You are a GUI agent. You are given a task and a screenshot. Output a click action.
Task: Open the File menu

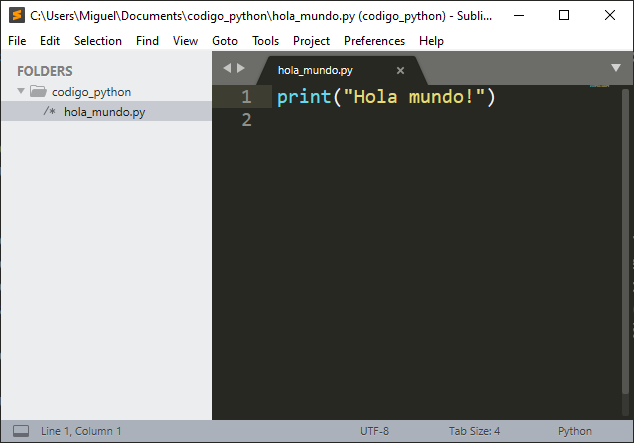coord(17,41)
